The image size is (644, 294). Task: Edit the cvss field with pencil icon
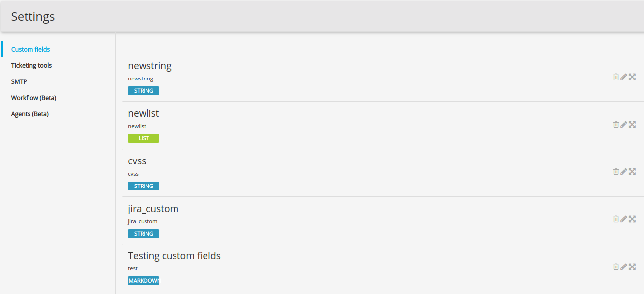tap(623, 171)
